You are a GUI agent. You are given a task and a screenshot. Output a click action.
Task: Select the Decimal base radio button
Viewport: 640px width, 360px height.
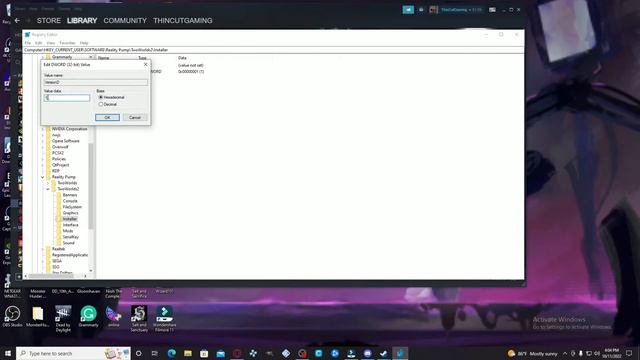point(101,104)
